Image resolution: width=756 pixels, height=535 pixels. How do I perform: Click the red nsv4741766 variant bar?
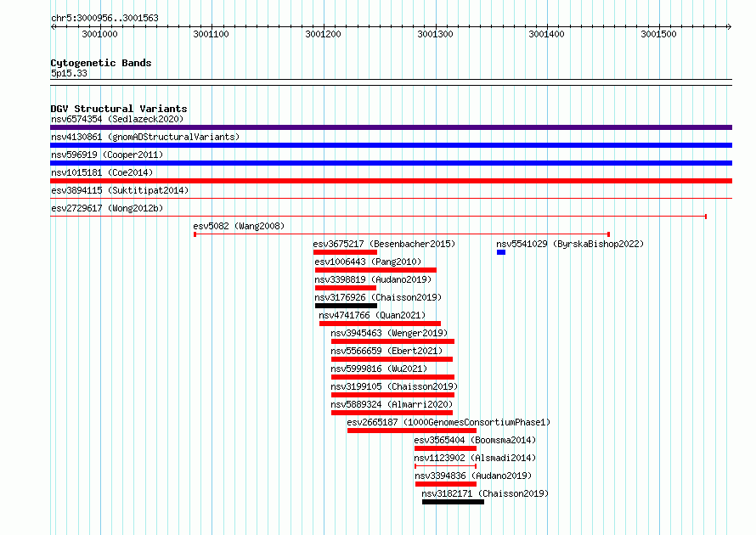click(x=380, y=324)
